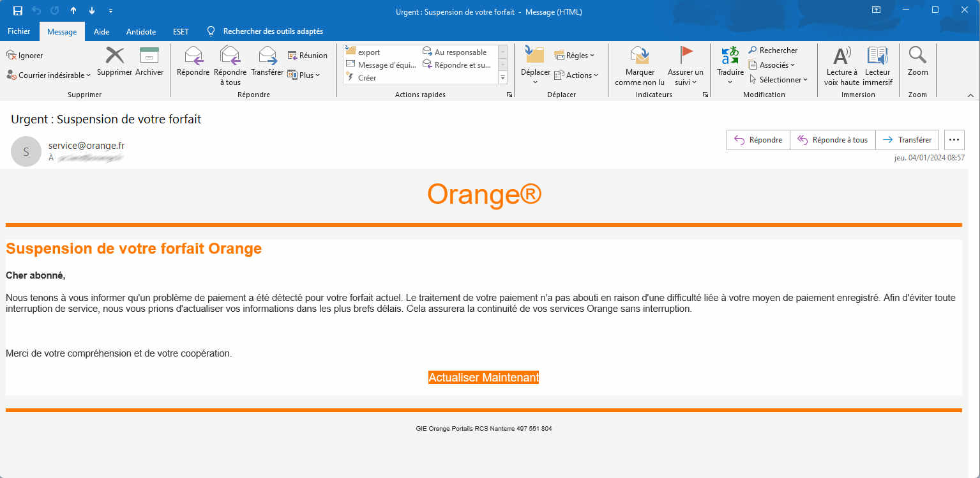
Task: Expand the quick actions gallery
Action: point(502,77)
